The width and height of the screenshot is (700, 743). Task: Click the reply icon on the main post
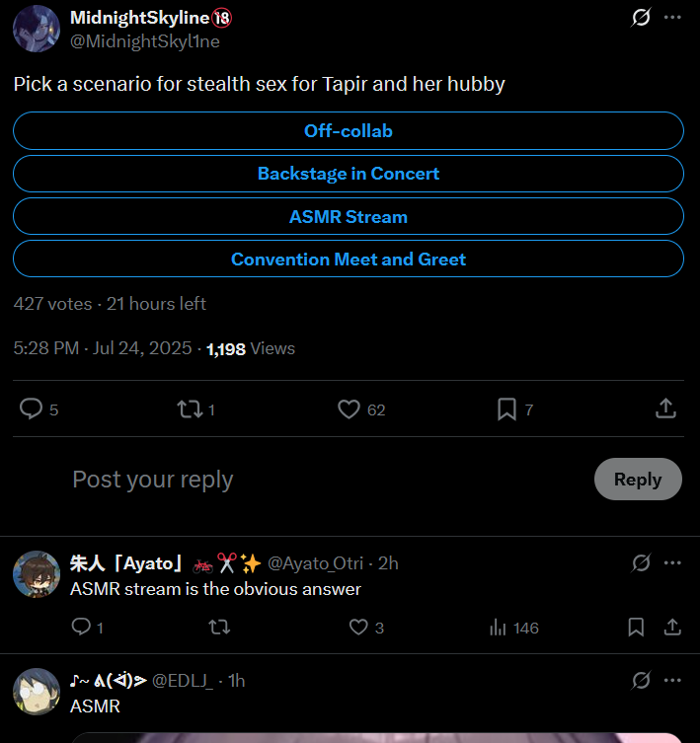click(32, 409)
